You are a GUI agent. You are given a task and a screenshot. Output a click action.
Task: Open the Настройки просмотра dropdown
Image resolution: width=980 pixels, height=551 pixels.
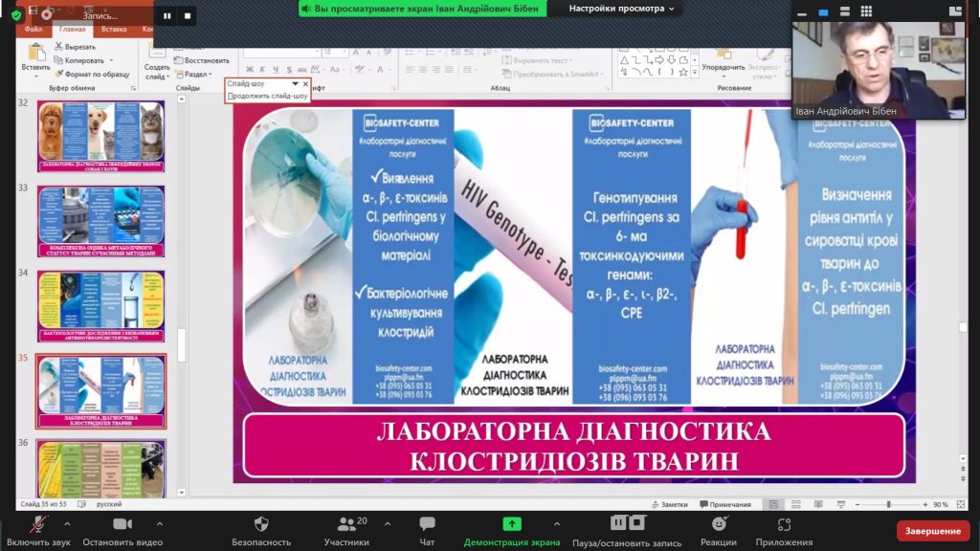click(x=621, y=9)
